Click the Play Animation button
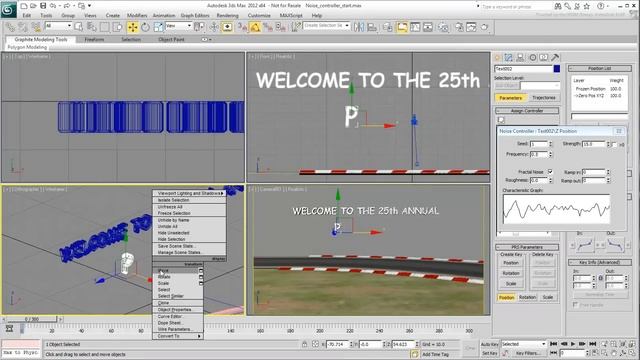This screenshot has width=640, height=360. [573, 344]
